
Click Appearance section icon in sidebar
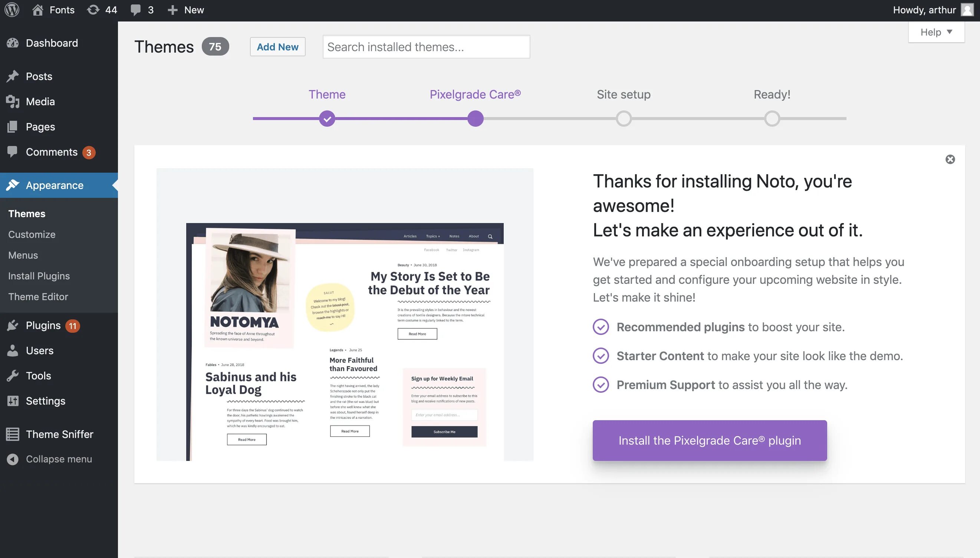tap(13, 185)
